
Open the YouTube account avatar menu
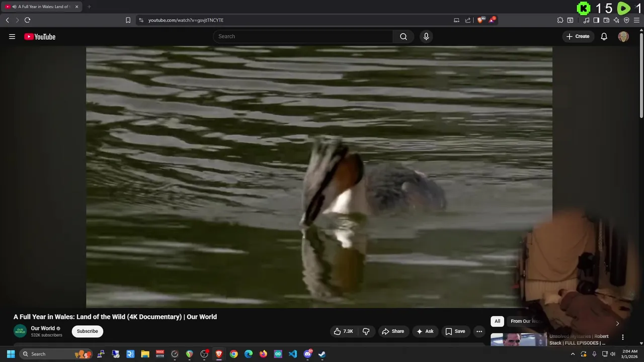point(623,36)
